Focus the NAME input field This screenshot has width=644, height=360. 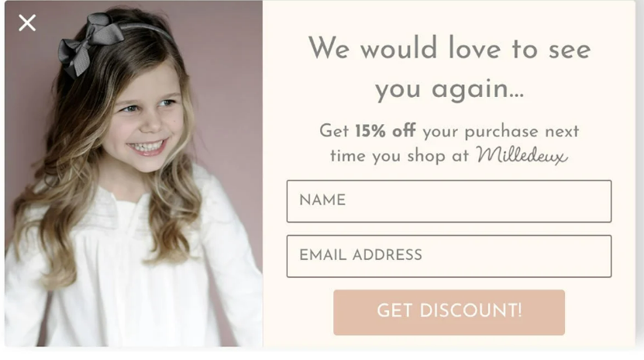(449, 201)
